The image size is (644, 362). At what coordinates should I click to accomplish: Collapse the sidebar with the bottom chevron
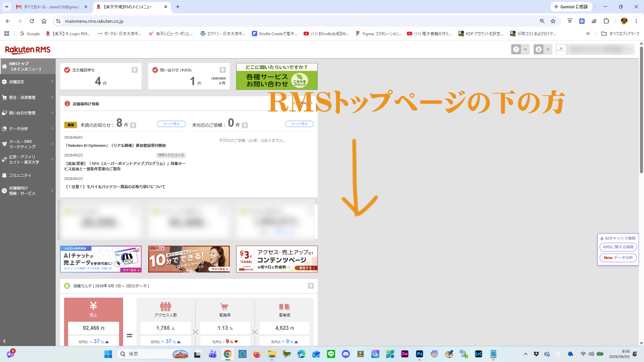click(4, 341)
